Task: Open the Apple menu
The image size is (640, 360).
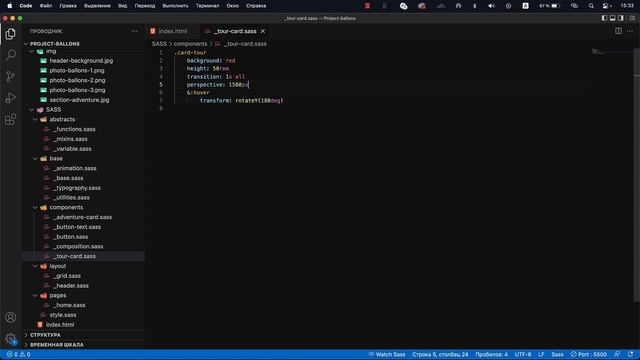Action: pyautogui.click(x=9, y=6)
